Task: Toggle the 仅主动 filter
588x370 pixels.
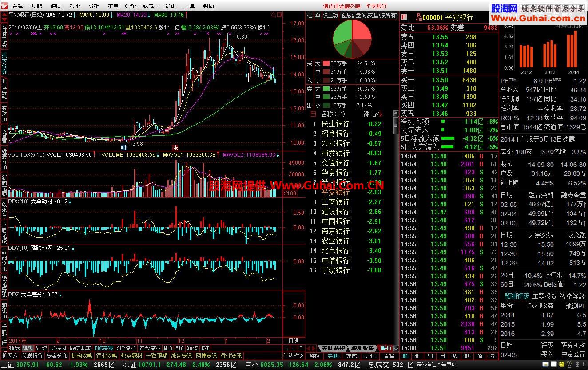Action: (330, 16)
